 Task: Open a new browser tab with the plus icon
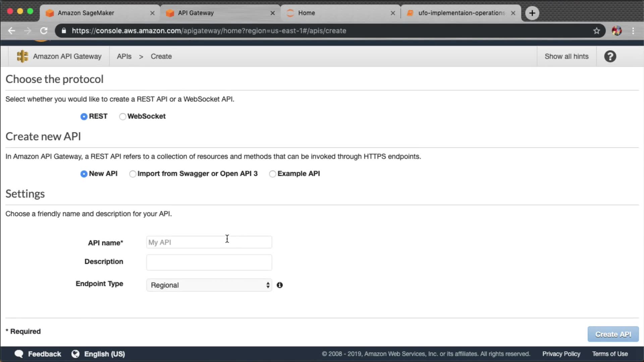click(532, 13)
